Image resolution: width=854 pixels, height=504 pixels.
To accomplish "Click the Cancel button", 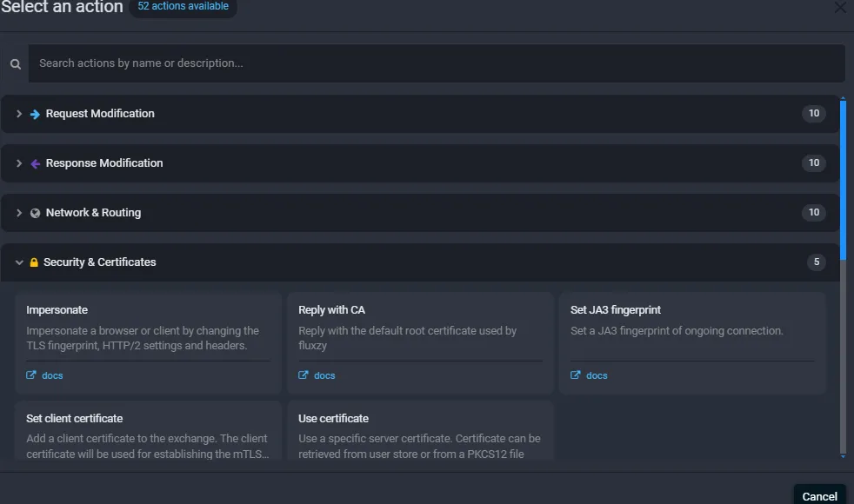I will pyautogui.click(x=819, y=495).
